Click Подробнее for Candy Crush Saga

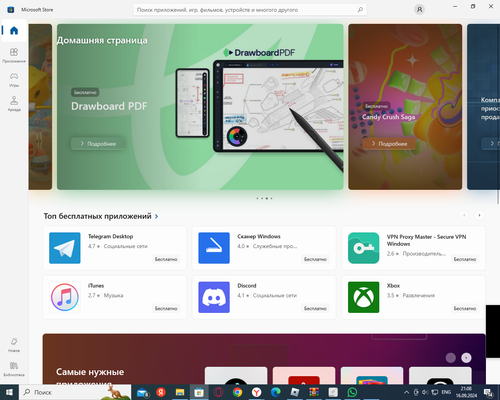[x=389, y=144]
